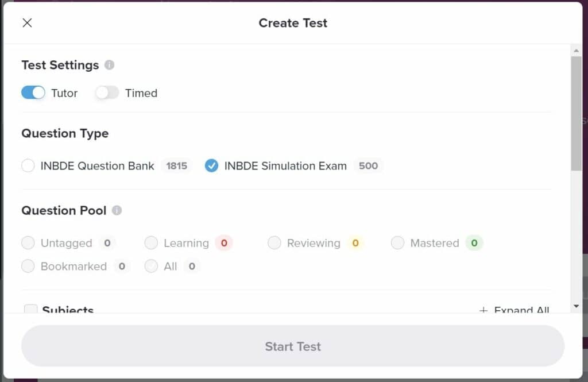
Task: Select the Reviewing question pool
Action: pos(274,243)
